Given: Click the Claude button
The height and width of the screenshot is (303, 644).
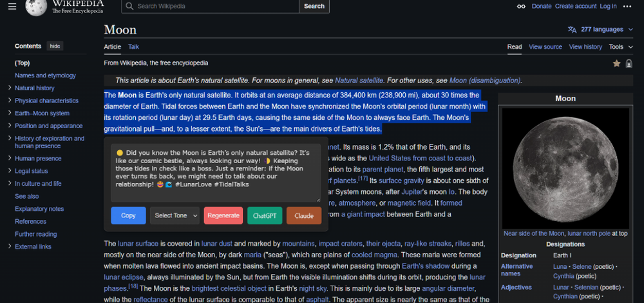Looking at the screenshot, I should point(304,215).
